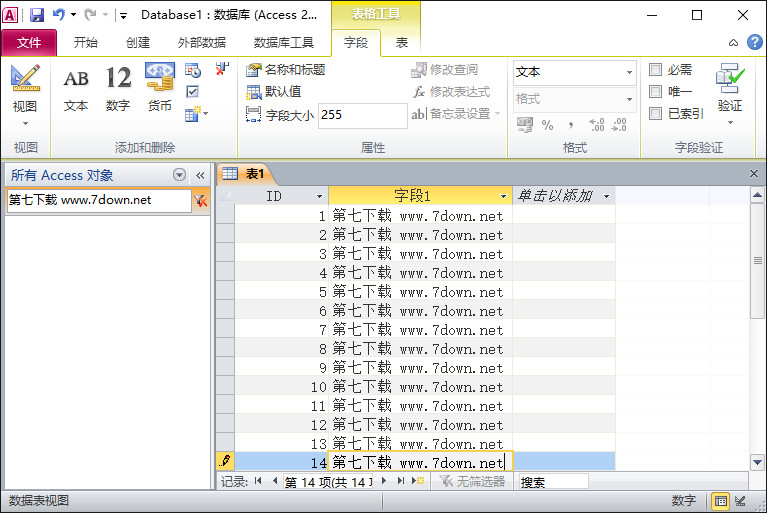Open the Access Help question mark icon

coord(755,43)
